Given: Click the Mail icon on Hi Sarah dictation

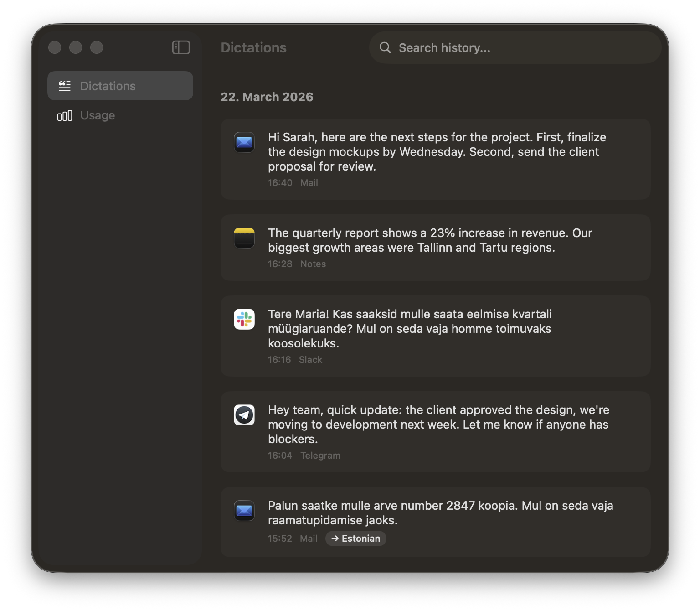Looking at the screenshot, I should tap(244, 142).
